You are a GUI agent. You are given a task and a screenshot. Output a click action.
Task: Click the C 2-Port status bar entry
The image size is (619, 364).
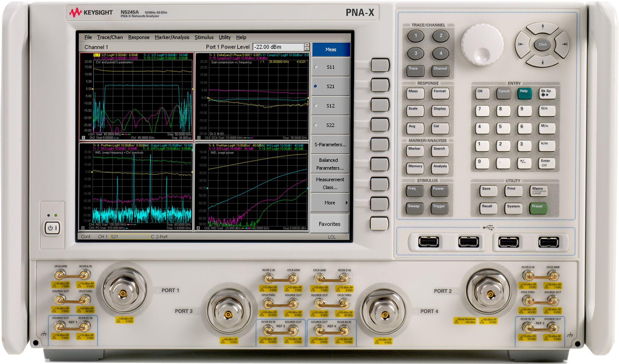[x=159, y=237]
